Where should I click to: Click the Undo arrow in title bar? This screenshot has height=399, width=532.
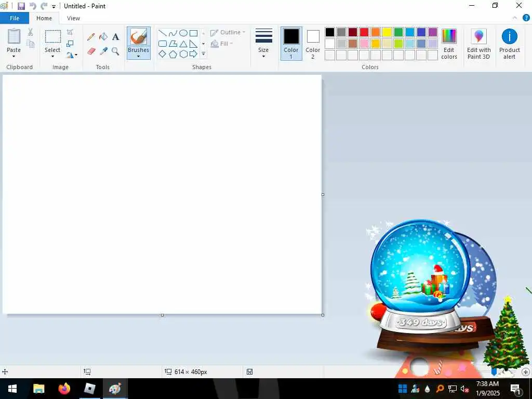33,6
